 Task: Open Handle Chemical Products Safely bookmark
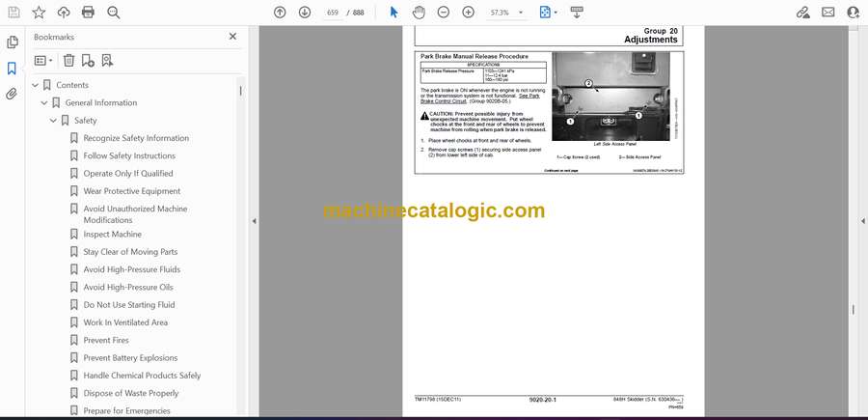[x=143, y=376]
